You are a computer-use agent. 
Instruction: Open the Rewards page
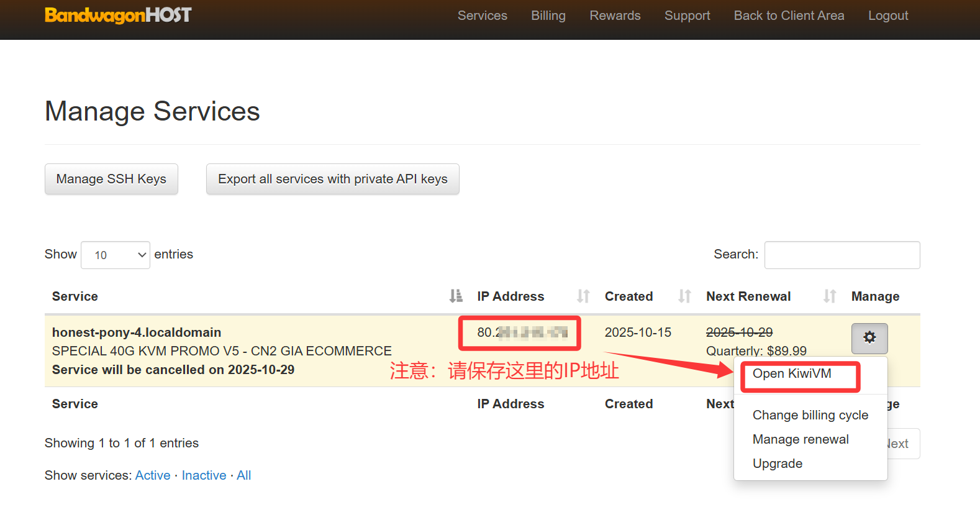click(x=615, y=16)
